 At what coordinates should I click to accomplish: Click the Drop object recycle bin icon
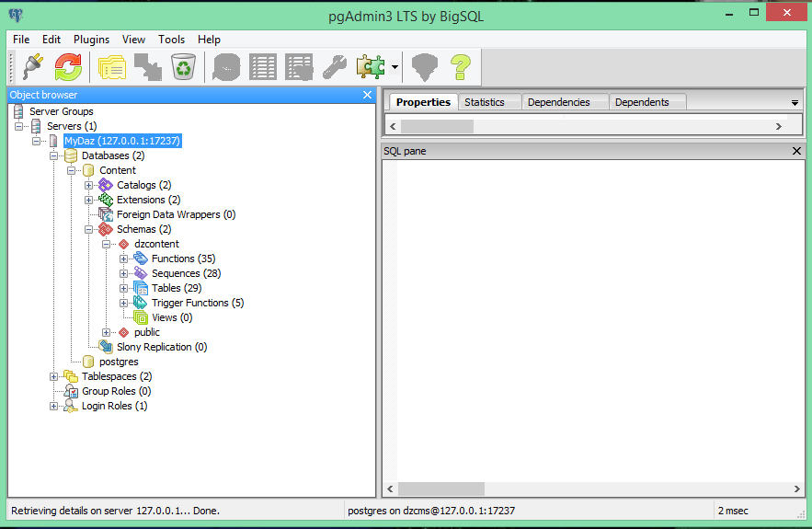[184, 67]
